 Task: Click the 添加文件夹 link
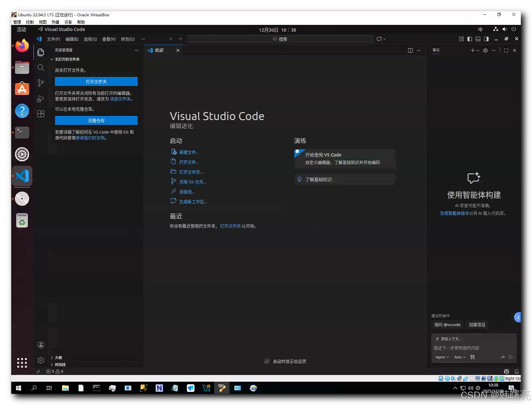click(x=120, y=99)
